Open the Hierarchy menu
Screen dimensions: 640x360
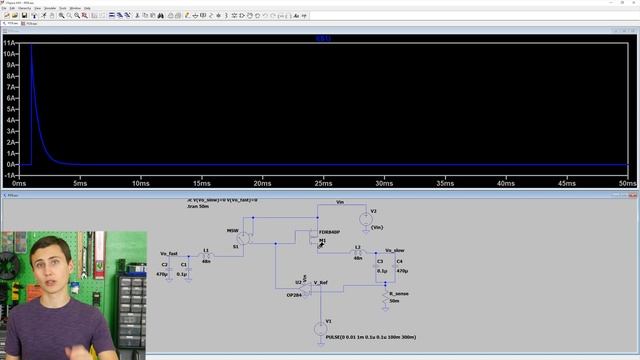(x=24, y=8)
